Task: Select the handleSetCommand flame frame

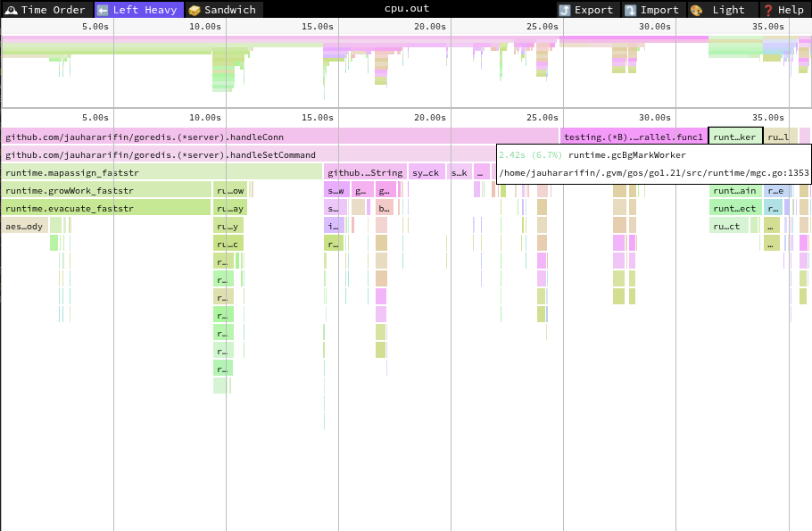Action: 248,154
